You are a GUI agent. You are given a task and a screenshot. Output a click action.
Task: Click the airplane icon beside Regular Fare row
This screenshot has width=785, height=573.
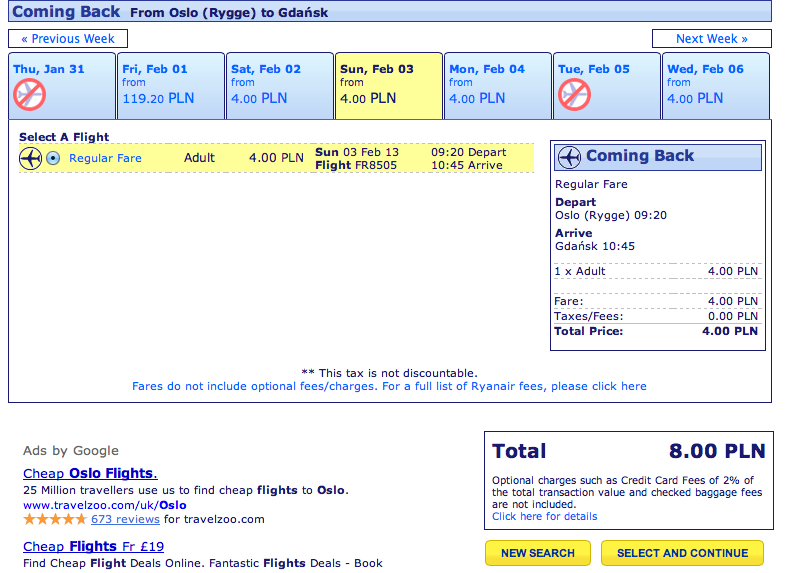click(x=31, y=159)
